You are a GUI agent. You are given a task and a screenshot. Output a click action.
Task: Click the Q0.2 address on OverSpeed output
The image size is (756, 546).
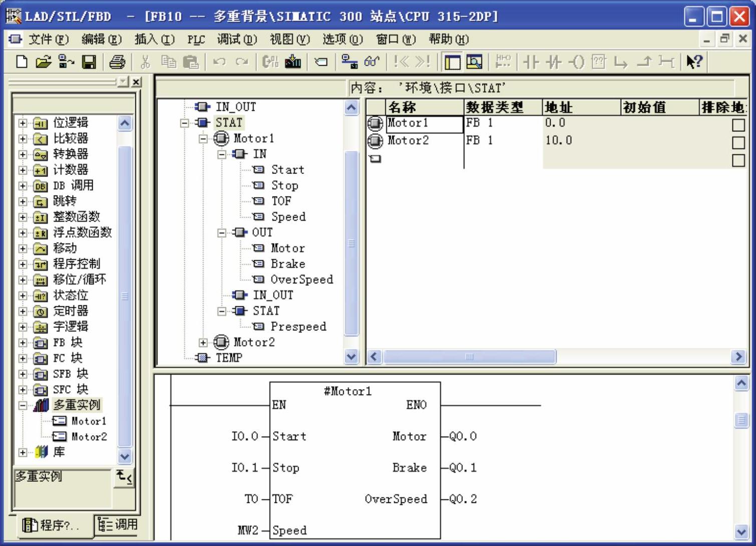pos(463,499)
